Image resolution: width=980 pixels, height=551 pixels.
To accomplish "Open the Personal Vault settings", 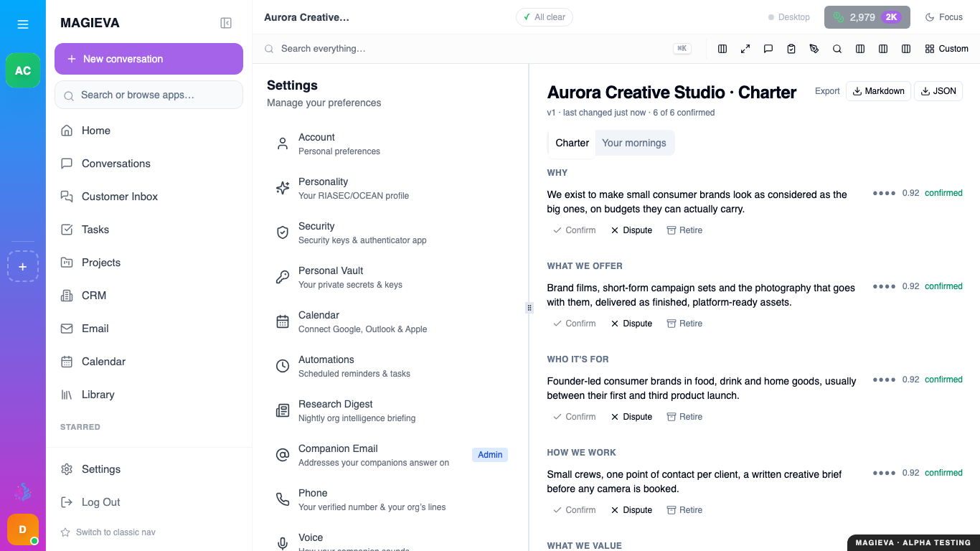I will point(390,277).
